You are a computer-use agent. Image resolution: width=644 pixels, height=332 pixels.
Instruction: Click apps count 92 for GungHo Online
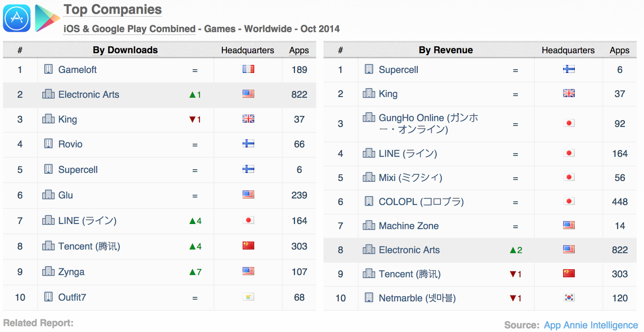[x=620, y=124]
